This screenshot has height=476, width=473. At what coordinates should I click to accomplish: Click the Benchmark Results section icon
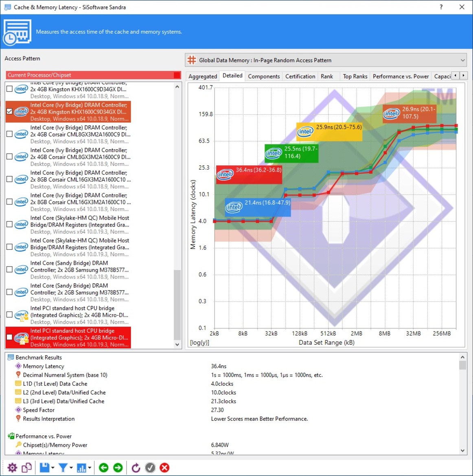tap(11, 357)
